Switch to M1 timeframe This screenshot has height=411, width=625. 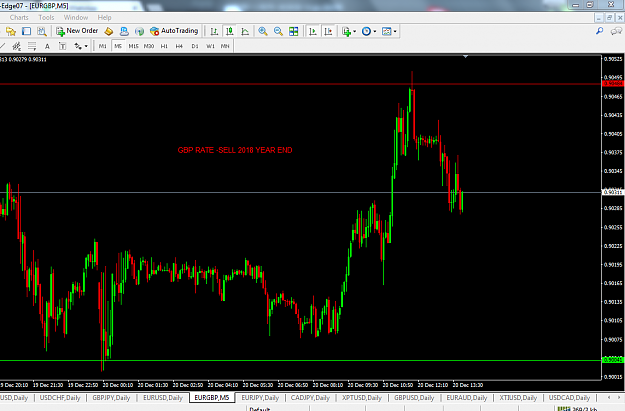[x=102, y=46]
